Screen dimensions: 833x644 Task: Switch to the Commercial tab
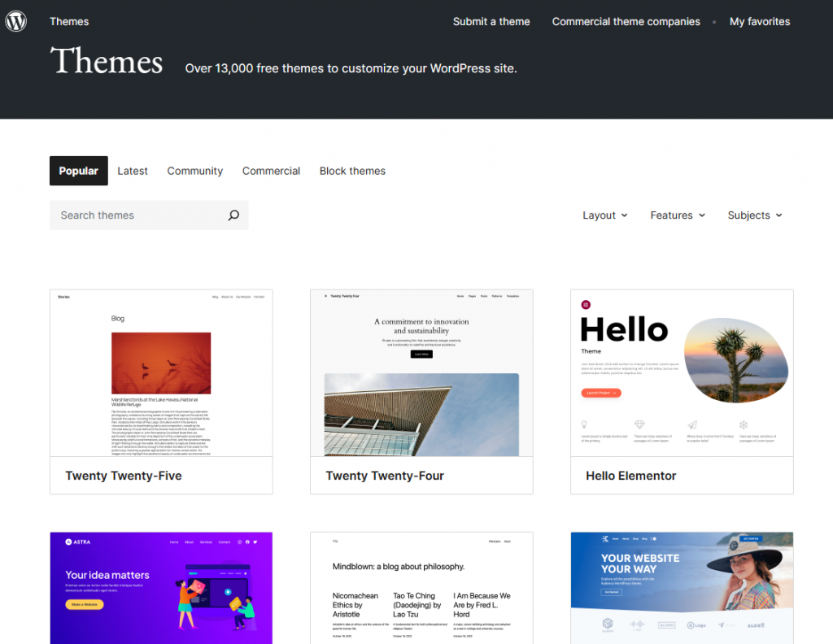[271, 171]
